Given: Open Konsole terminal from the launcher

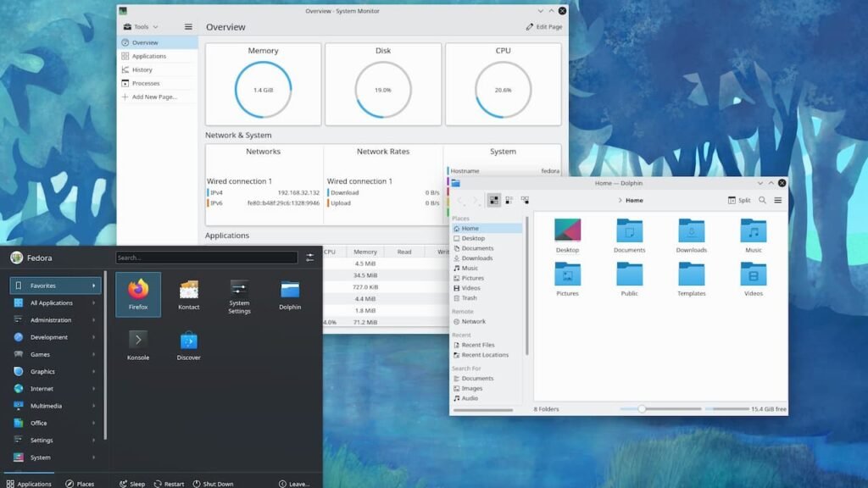Looking at the screenshot, I should (x=138, y=346).
